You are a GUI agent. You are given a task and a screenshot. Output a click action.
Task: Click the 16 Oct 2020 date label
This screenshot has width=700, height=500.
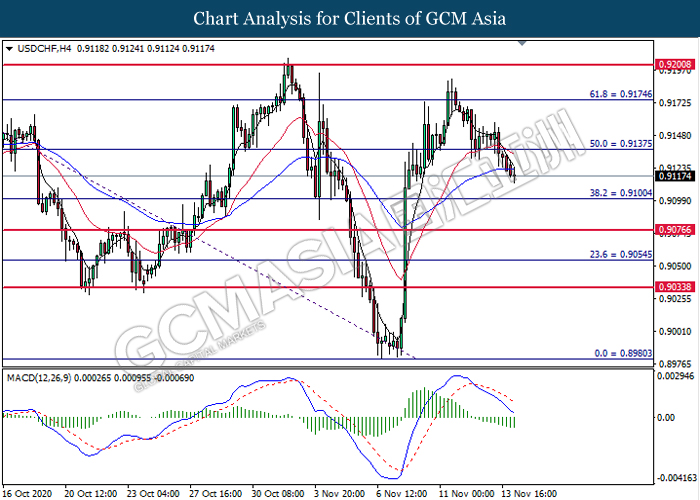click(x=28, y=493)
